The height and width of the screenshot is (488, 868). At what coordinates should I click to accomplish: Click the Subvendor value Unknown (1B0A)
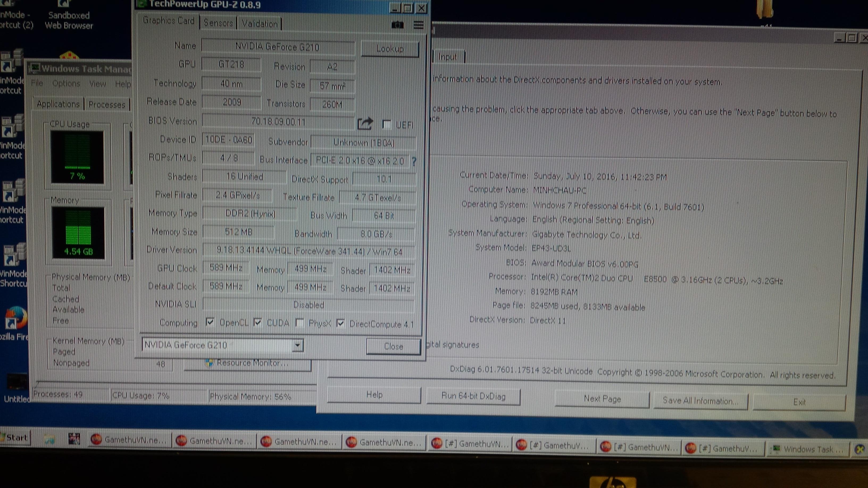click(x=363, y=142)
